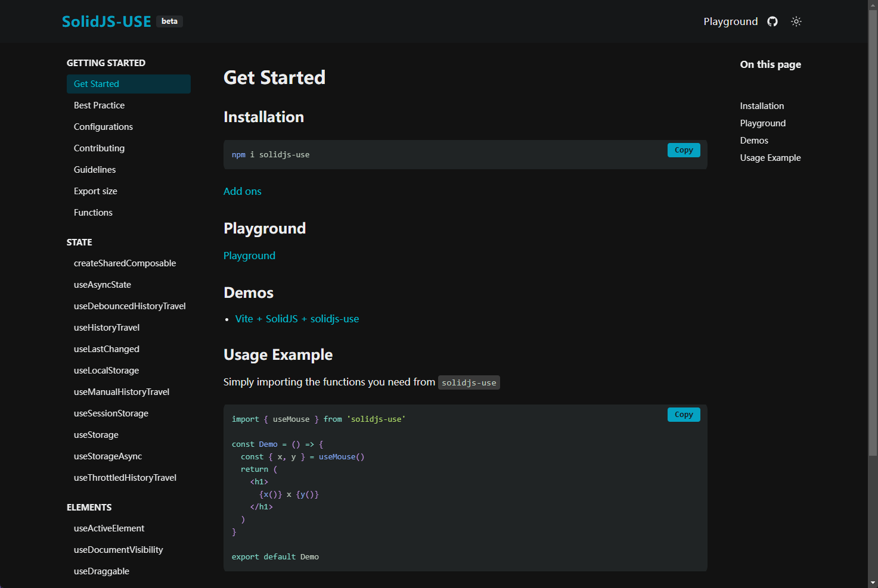Open the GitHub repository icon
The height and width of the screenshot is (588, 878).
pos(772,21)
